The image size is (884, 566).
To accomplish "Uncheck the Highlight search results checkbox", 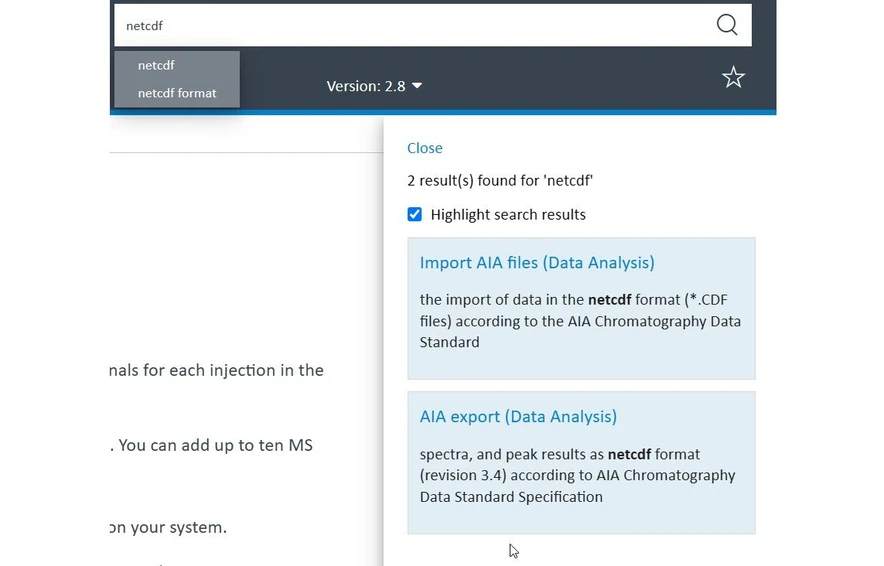I will 415,214.
